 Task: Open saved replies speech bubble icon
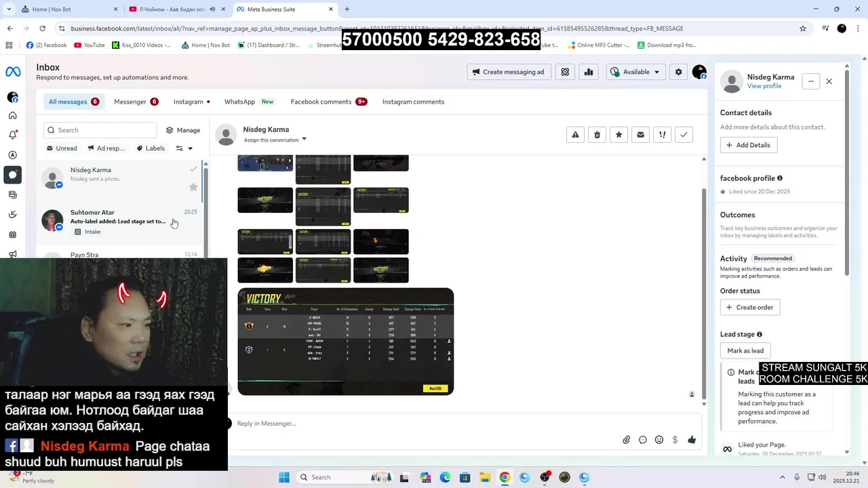pyautogui.click(x=643, y=440)
